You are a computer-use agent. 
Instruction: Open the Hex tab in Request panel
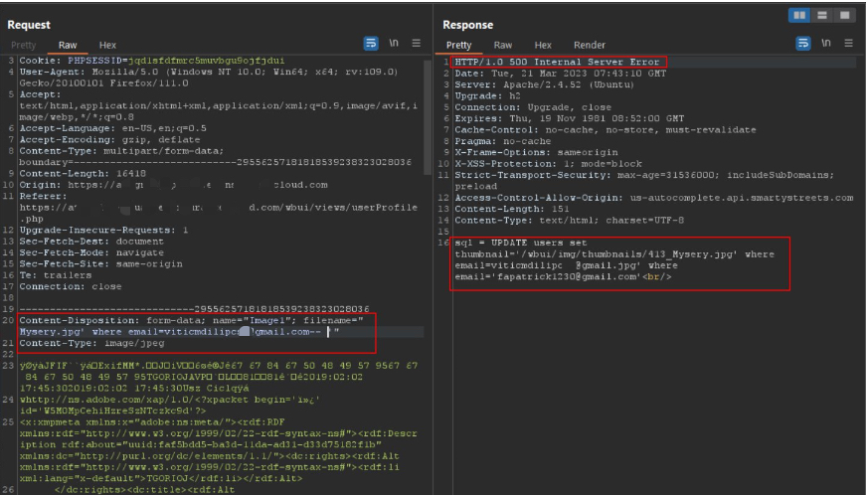(x=106, y=46)
